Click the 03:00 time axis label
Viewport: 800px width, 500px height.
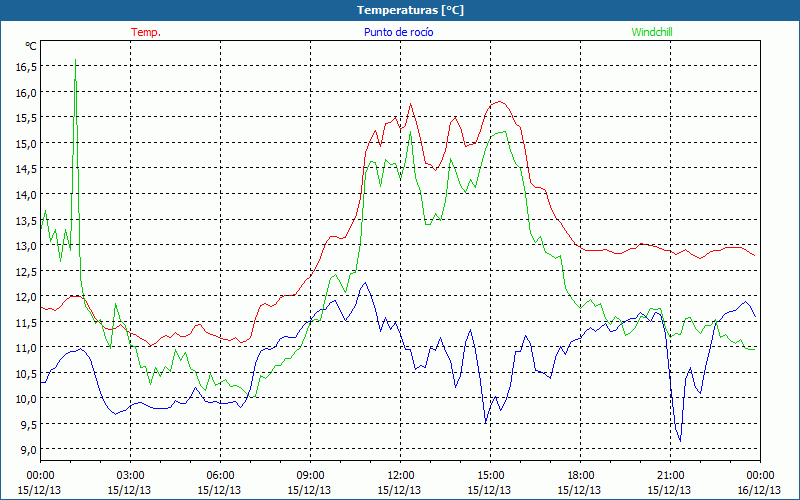131,476
